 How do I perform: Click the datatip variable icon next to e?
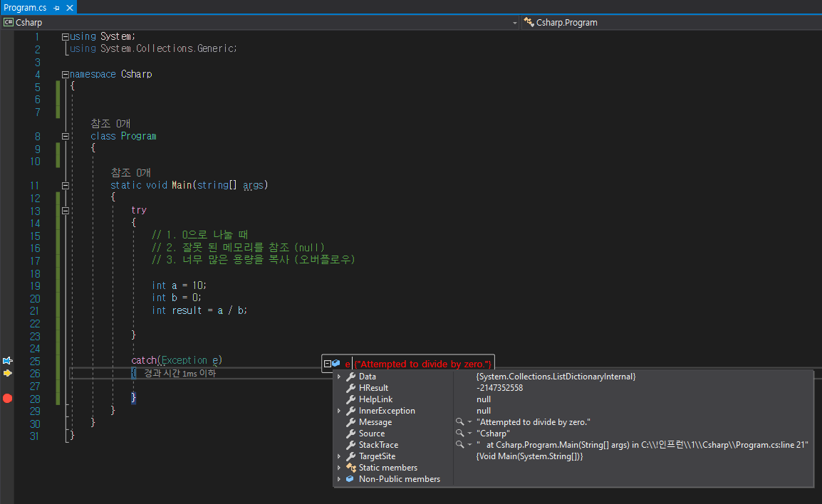click(336, 363)
